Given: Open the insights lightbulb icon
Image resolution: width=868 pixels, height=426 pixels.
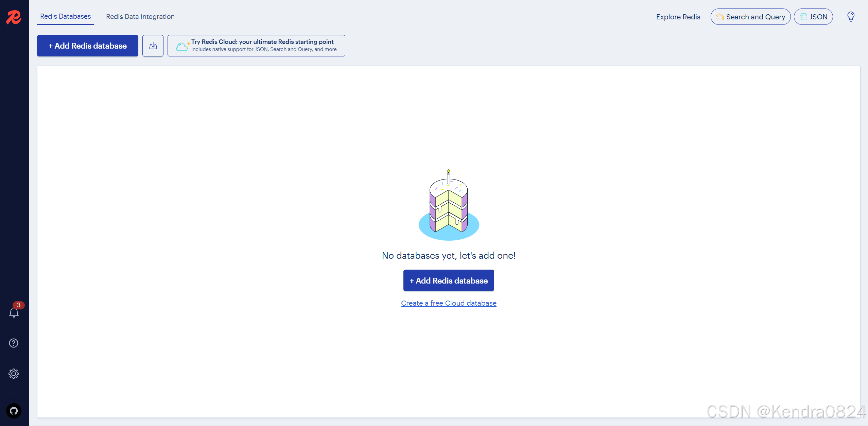Looking at the screenshot, I should 851,17.
